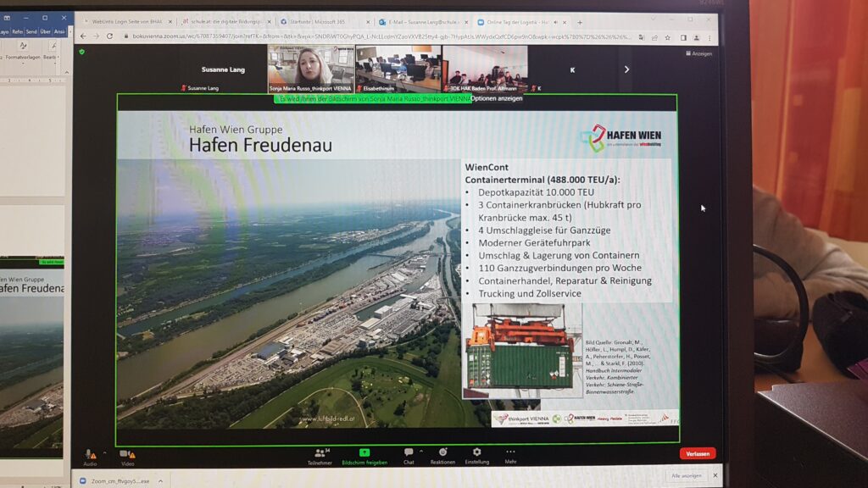Screen dimensions: 868x488
Task: Open the Optionen anzeigen dropdown
Action: click(x=497, y=98)
